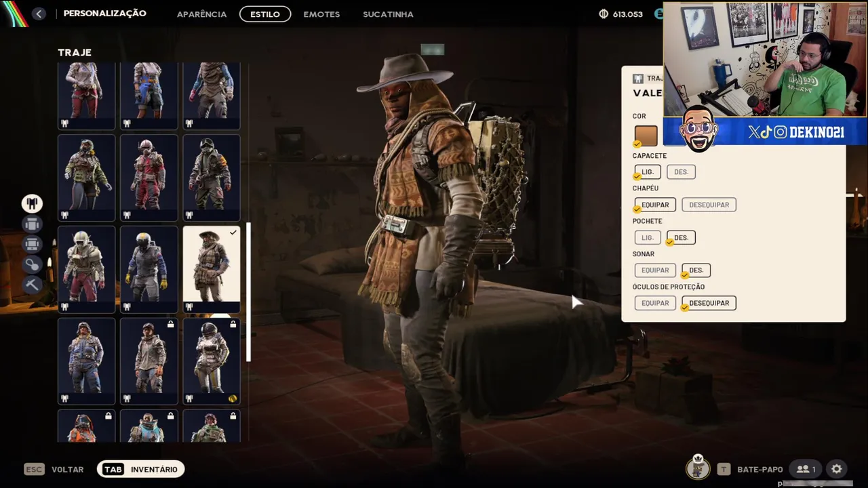Click the outfit list scrollbar
The width and height of the screenshot is (868, 488).
[248, 291]
